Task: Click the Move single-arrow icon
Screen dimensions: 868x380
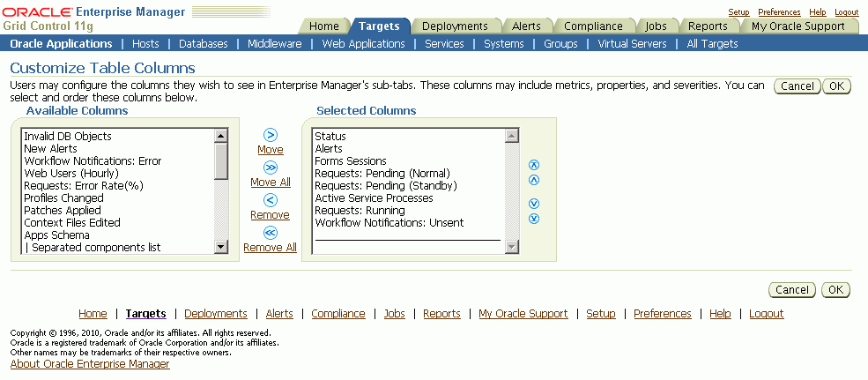Action: point(271,135)
